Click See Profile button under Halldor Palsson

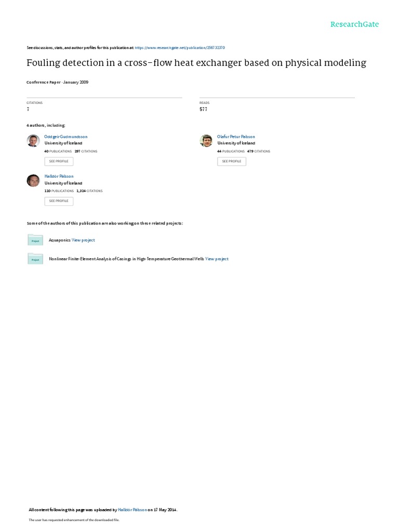pyautogui.click(x=59, y=201)
